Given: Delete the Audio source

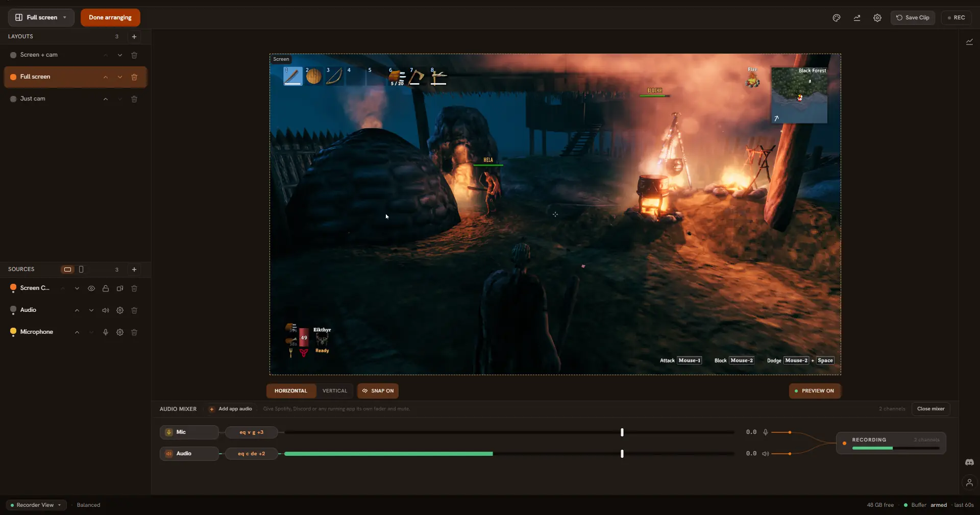Looking at the screenshot, I should coord(134,310).
